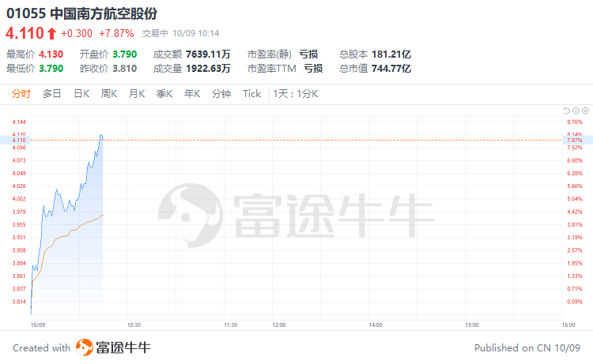593x364 pixels.
Task: Click the price change +0.300
Action: pos(77,34)
